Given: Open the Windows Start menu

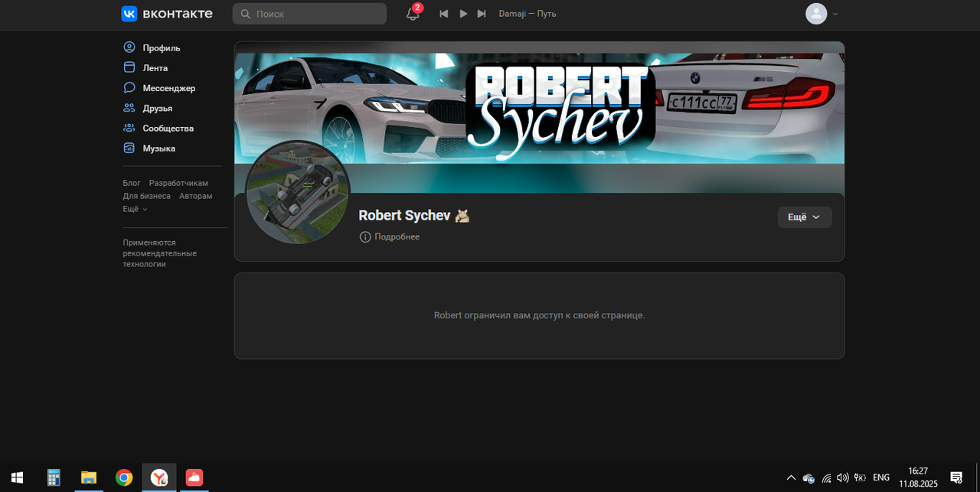Looking at the screenshot, I should pyautogui.click(x=17, y=477).
